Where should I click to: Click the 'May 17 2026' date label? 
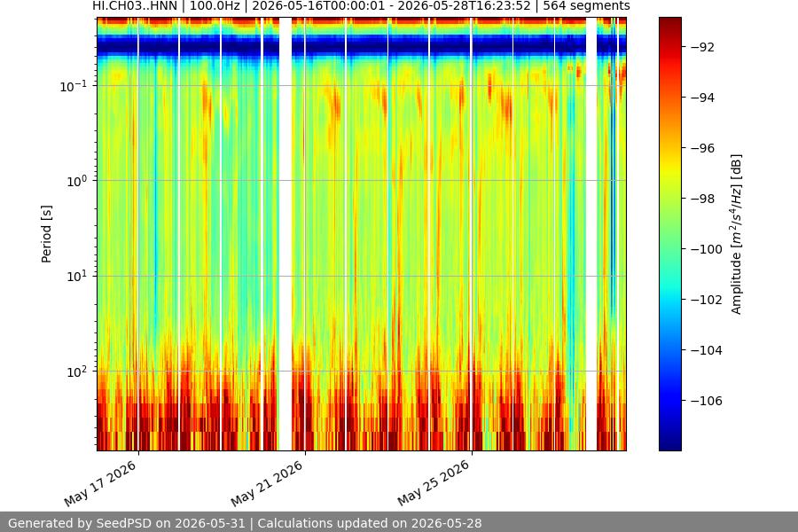click(x=100, y=483)
